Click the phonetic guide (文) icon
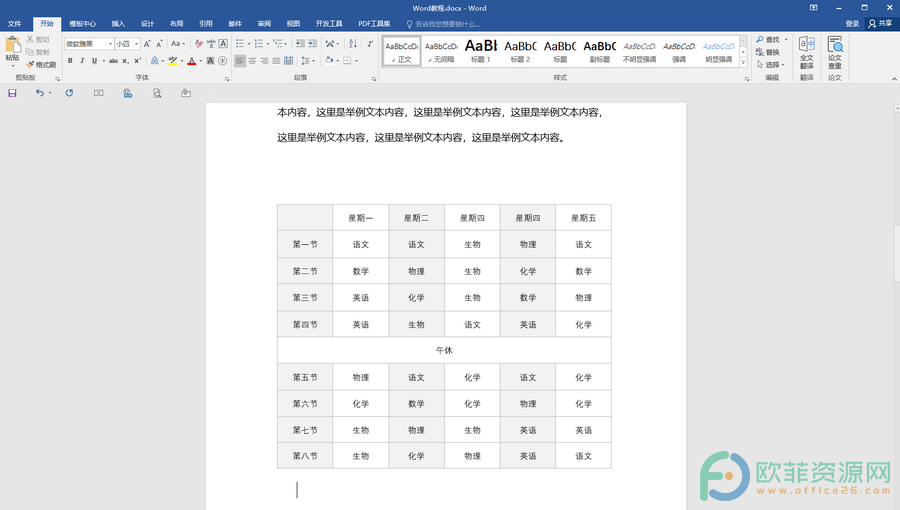 point(211,44)
